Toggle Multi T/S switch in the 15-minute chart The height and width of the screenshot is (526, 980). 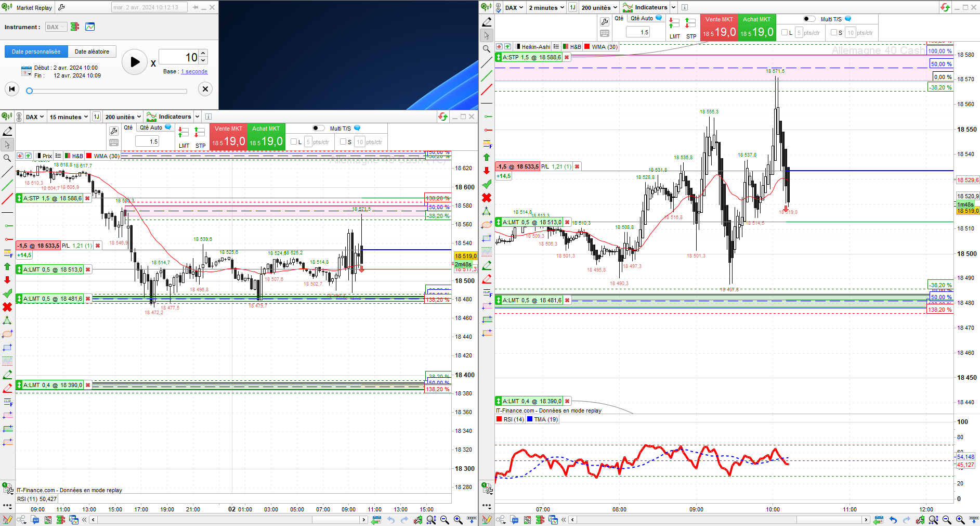click(x=319, y=128)
